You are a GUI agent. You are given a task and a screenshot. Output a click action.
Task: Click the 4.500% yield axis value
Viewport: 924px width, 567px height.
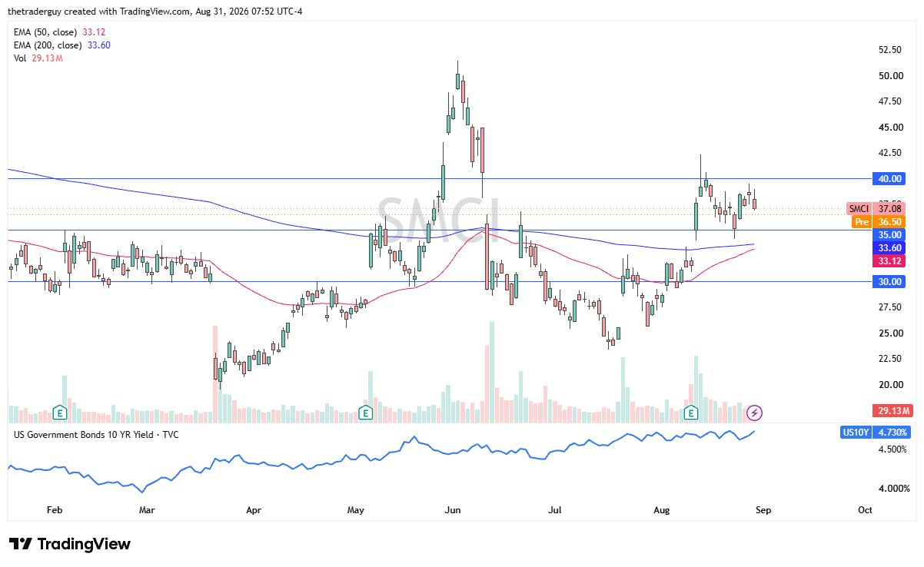click(x=895, y=449)
